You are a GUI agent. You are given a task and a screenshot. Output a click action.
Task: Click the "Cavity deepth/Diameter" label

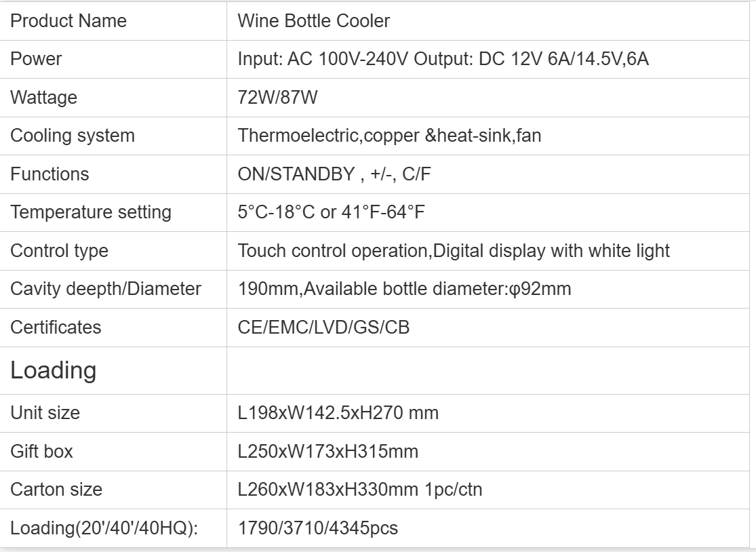pyautogui.click(x=106, y=289)
